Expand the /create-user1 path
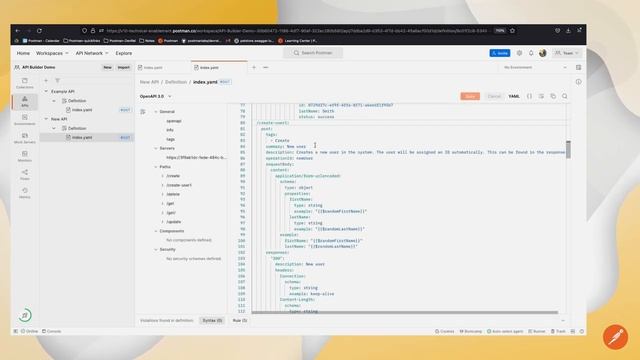The width and height of the screenshot is (640, 360). pos(162,185)
